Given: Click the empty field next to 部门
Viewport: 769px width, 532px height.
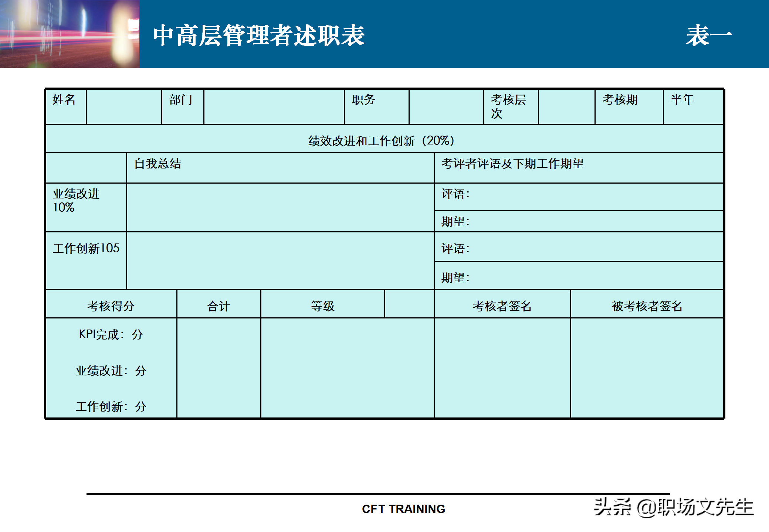Looking at the screenshot, I should (274, 107).
